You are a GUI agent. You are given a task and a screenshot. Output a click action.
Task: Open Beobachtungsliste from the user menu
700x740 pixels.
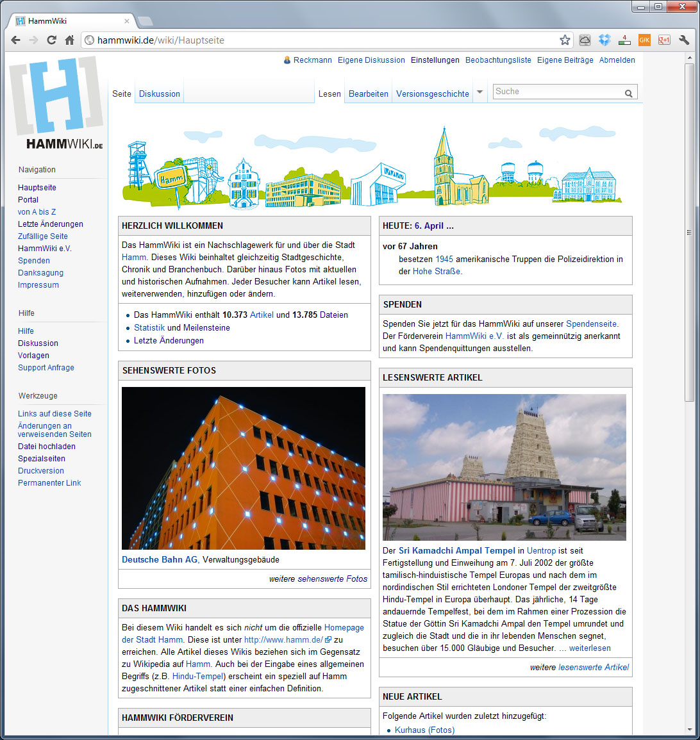pyautogui.click(x=498, y=60)
